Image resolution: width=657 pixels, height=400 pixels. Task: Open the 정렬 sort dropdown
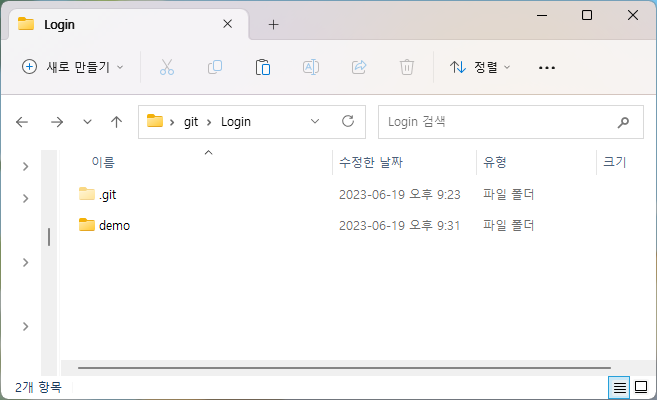pyautogui.click(x=480, y=67)
